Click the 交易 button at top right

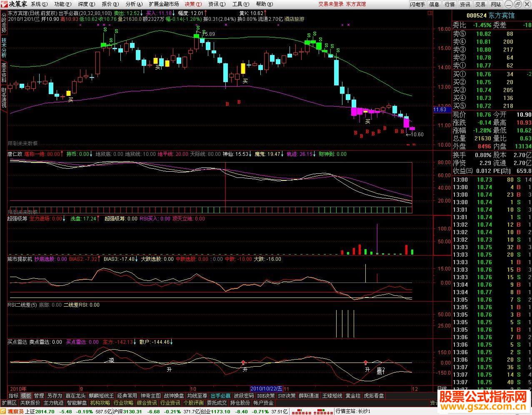tap(480, 4)
